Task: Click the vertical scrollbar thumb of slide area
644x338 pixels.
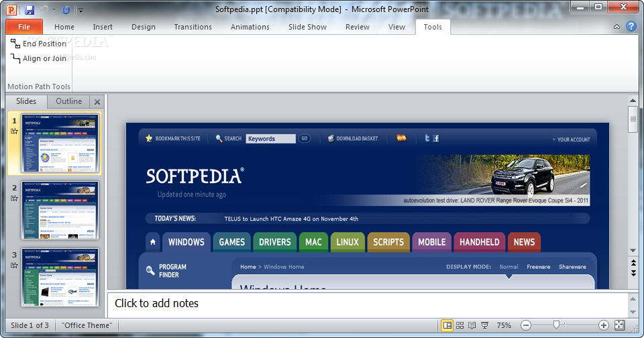Action: (x=633, y=119)
